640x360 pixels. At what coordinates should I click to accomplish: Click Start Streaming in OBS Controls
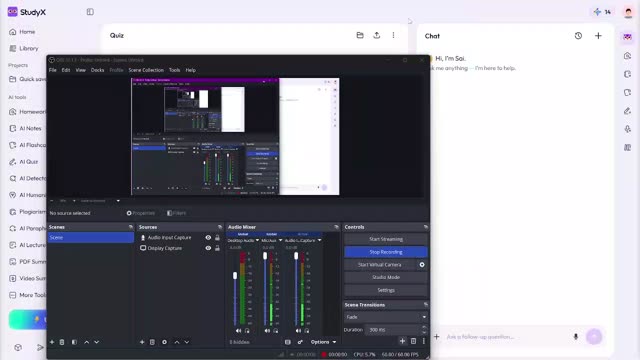pyautogui.click(x=386, y=239)
